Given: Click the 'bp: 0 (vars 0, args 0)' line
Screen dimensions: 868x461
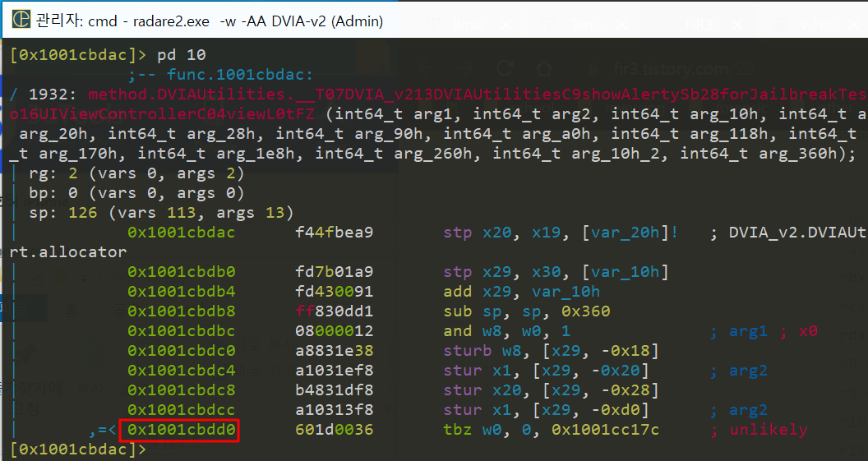Looking at the screenshot, I should [136, 193].
